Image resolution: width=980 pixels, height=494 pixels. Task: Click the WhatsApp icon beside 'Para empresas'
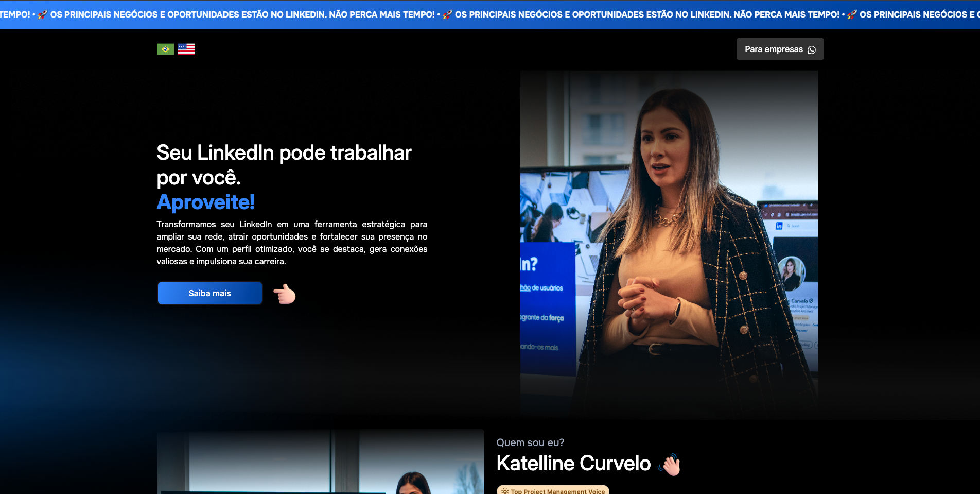[812, 49]
